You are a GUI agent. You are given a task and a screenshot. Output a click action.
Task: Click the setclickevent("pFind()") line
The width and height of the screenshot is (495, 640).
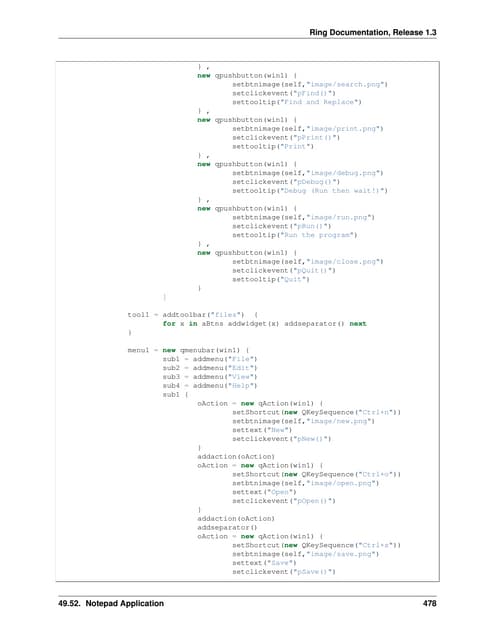coord(284,93)
